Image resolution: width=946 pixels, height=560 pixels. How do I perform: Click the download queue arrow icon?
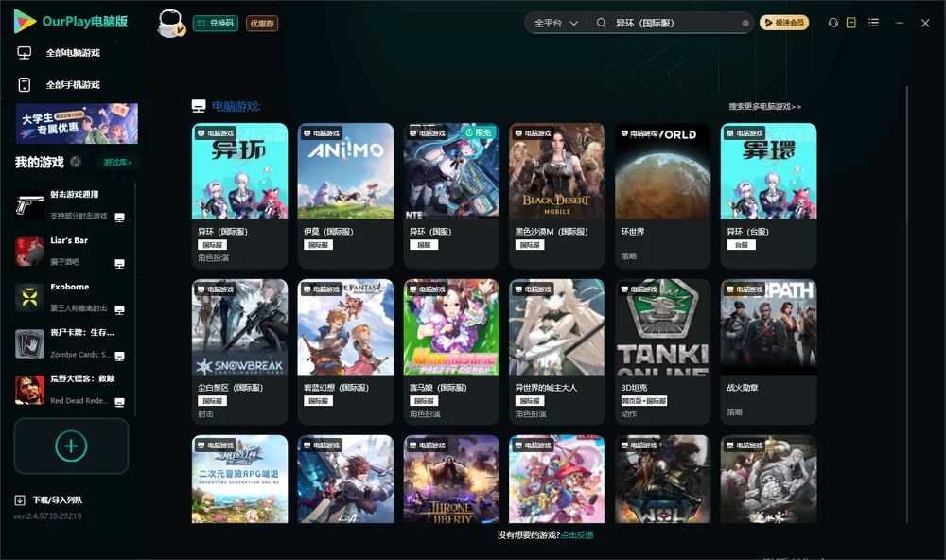(19, 499)
